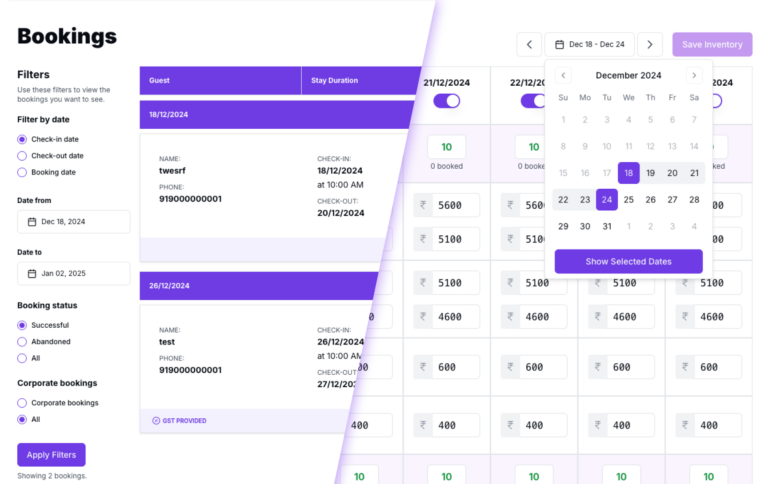
Task: Go to next week with right chevron button
Action: pyautogui.click(x=650, y=45)
